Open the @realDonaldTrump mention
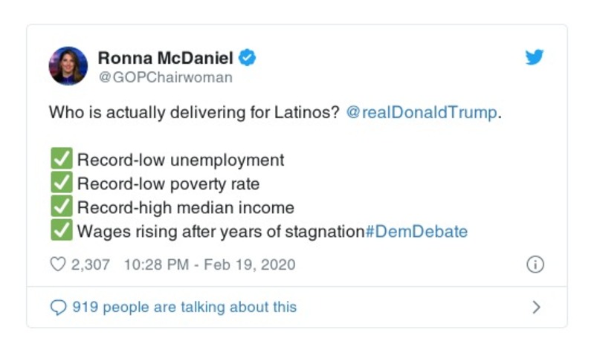Image resolution: width=594 pixels, height=364 pixels. [x=422, y=113]
